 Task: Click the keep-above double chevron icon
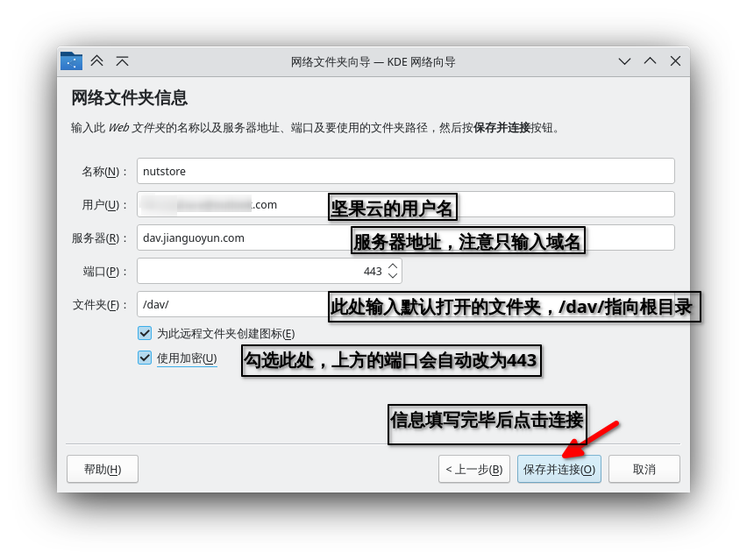coord(97,61)
